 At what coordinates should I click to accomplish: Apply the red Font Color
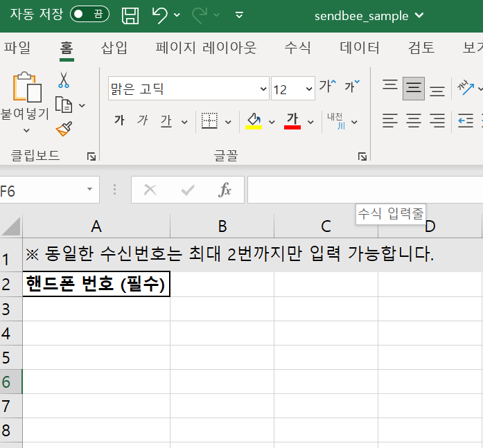[x=292, y=121]
